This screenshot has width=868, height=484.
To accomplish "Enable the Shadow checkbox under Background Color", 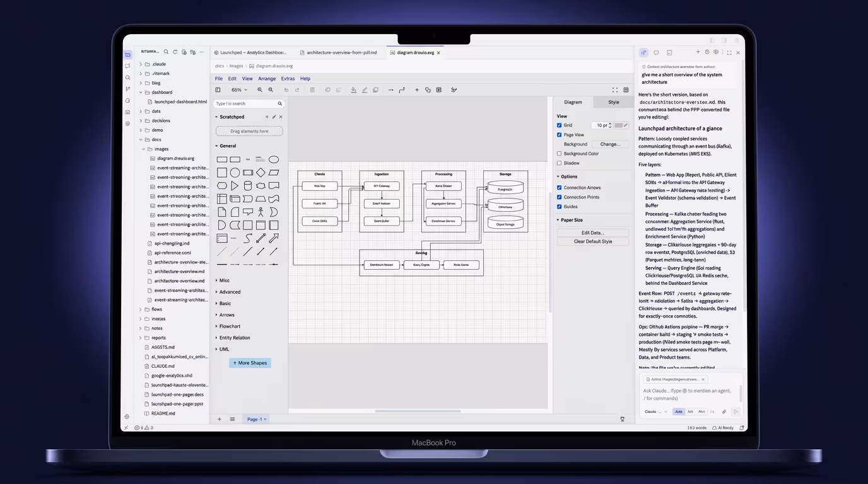I will [x=559, y=163].
